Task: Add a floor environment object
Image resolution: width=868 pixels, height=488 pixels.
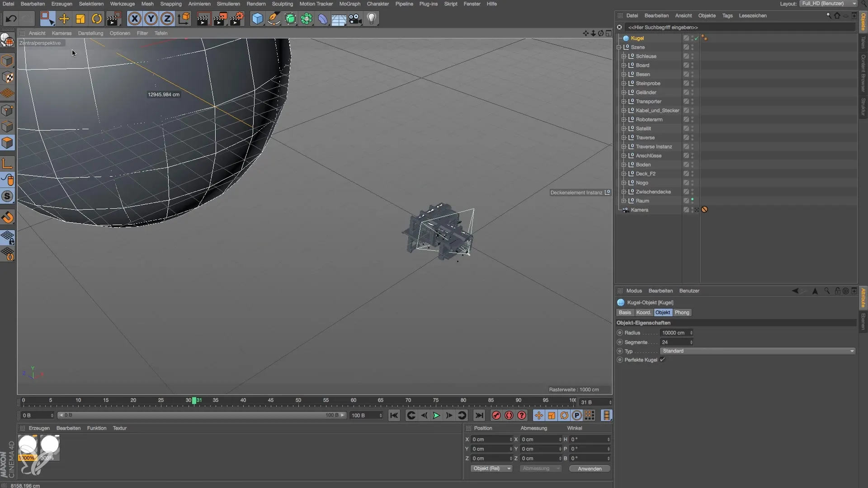Action: [339, 19]
